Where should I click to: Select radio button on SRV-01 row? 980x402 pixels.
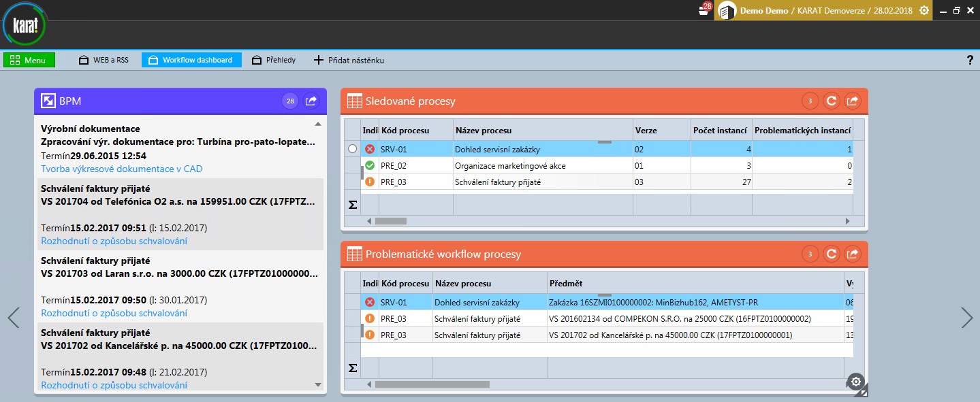point(352,149)
